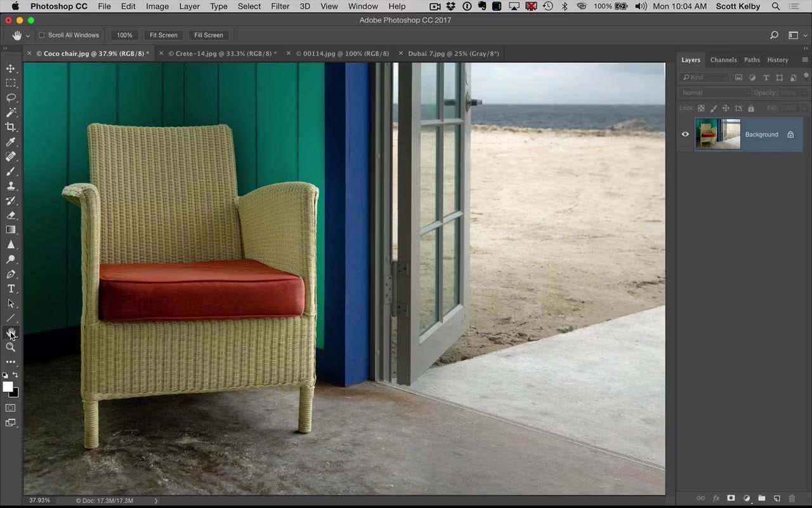
Task: Select the Zoom tool
Action: (10, 347)
